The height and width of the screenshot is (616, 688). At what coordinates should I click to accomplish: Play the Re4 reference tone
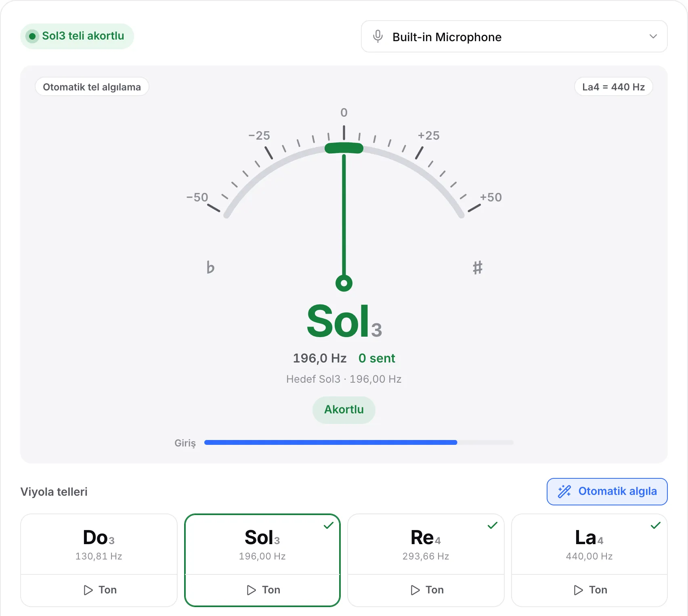click(426, 590)
